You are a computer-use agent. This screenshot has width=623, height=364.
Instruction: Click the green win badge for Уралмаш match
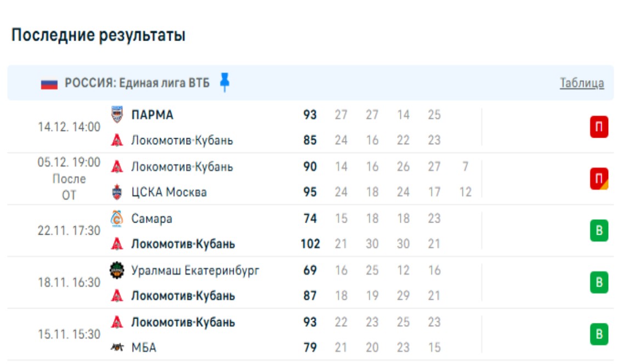click(x=599, y=283)
